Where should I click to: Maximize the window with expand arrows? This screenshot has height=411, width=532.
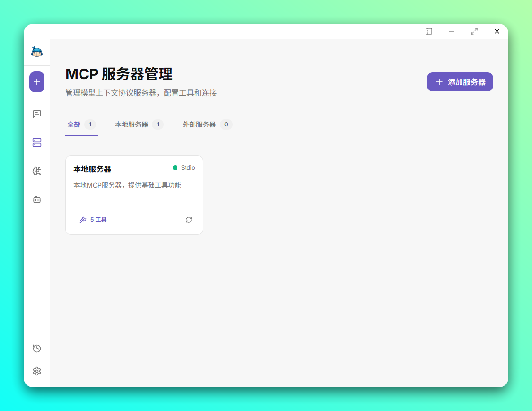click(x=474, y=31)
